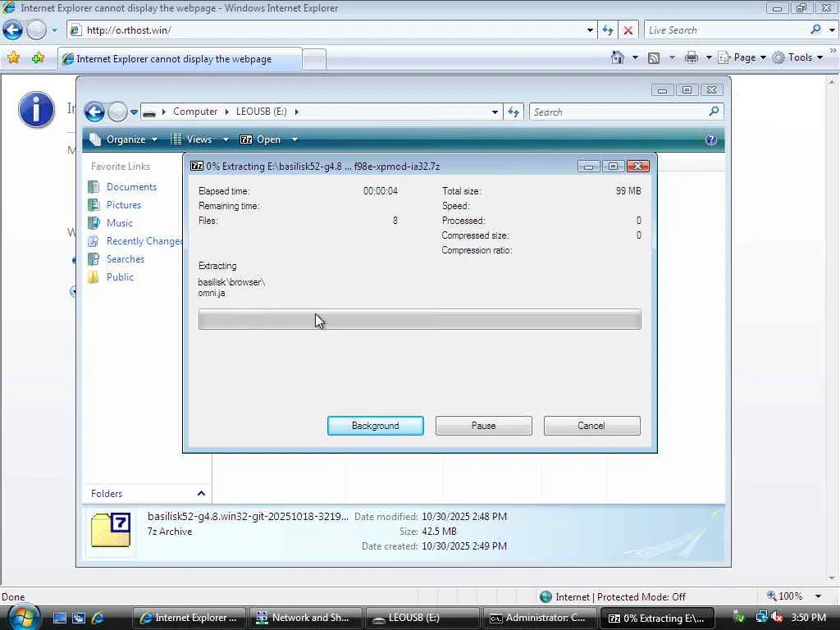This screenshot has width=840, height=630.
Task: Click the 7-Zip Open toolbar button
Action: point(260,139)
